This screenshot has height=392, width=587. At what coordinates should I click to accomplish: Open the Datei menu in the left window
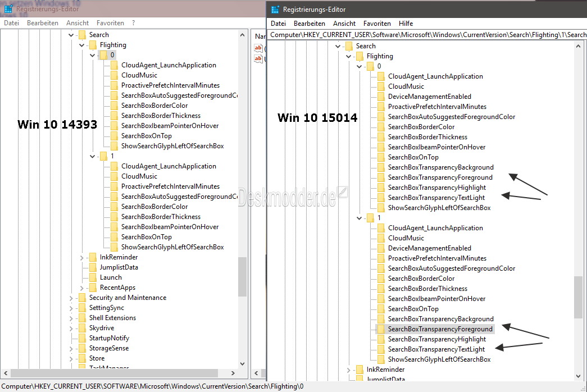point(12,23)
